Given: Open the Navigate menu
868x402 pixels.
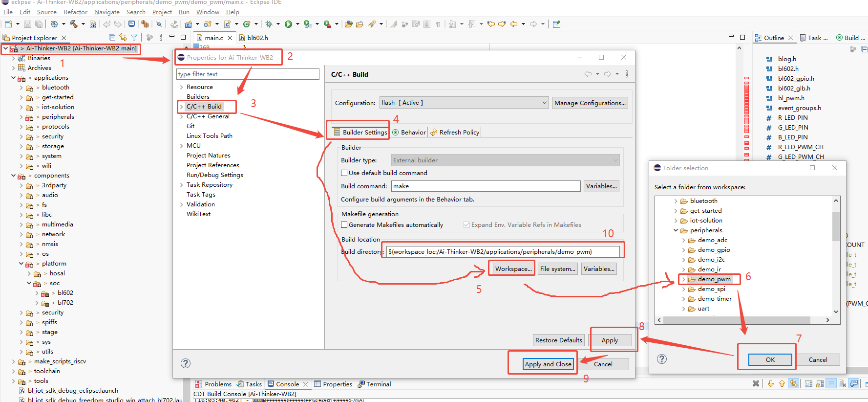Looking at the screenshot, I should pos(106,12).
